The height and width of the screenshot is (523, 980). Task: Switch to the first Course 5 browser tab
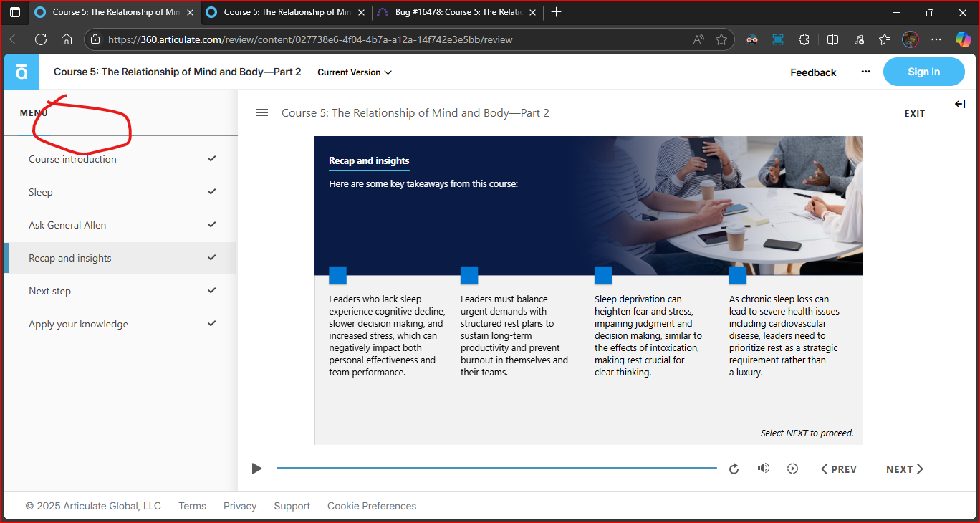click(115, 12)
